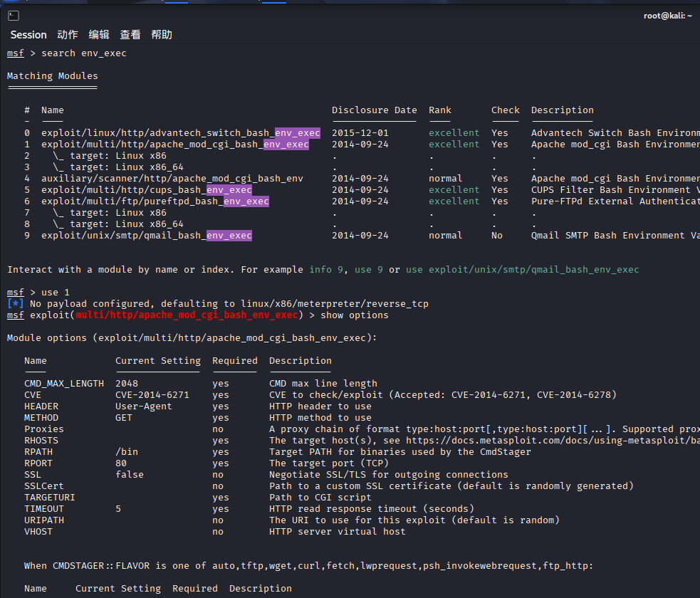
Task: Click the cups_bash_env_exec module name
Action: coord(147,190)
